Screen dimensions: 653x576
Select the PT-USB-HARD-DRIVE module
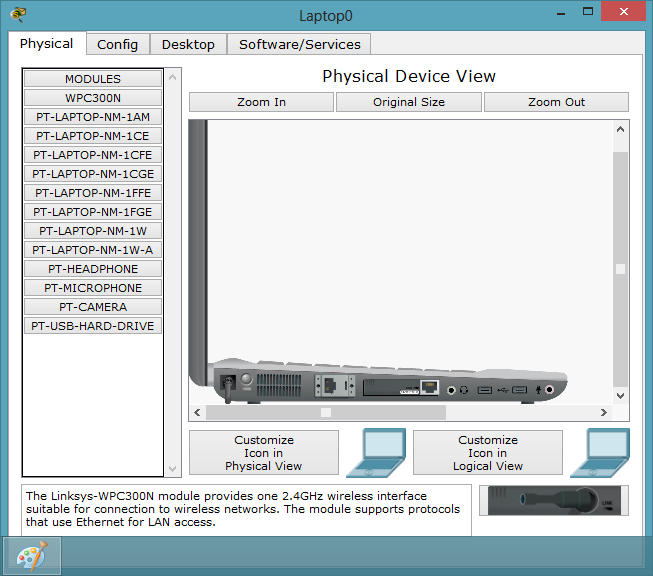(93, 326)
